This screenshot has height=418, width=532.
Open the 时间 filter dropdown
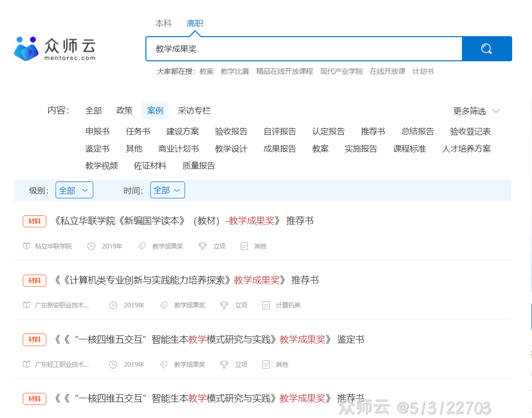167,190
